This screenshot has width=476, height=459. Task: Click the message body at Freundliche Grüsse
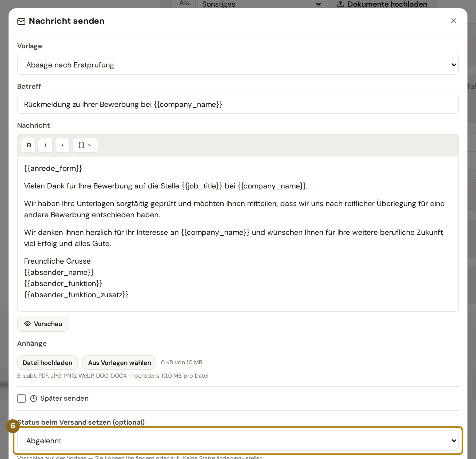click(57, 261)
